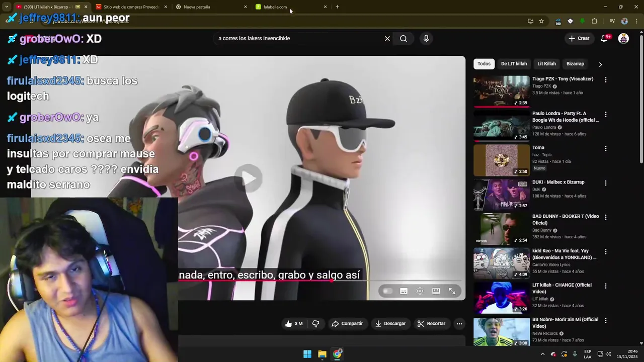Open the Chrome extensions puzzle icon
Viewport: 644px width, 362px height.
595,21
